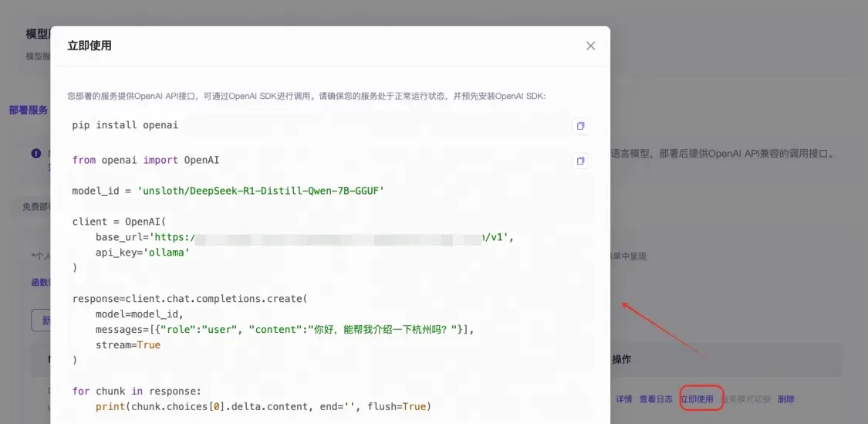This screenshot has height=424, width=868.
Task: Click the print(chunk.choices[0]...) line
Action: 263,406
